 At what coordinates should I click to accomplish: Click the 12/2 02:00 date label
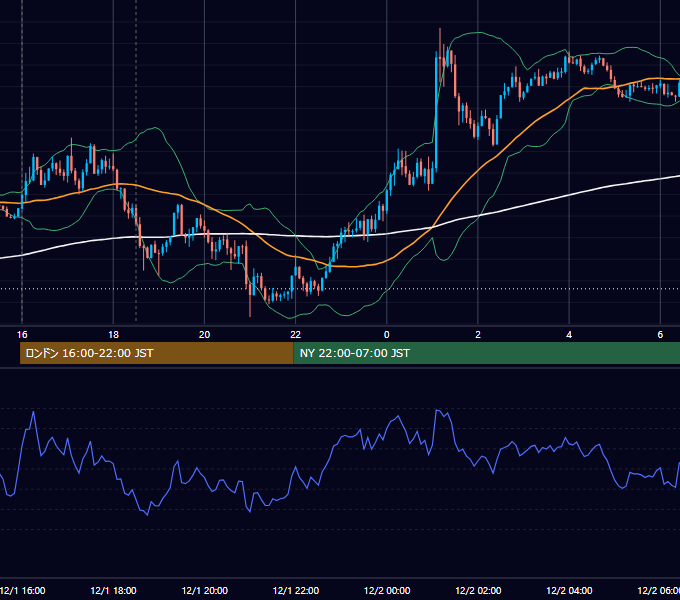click(x=478, y=591)
